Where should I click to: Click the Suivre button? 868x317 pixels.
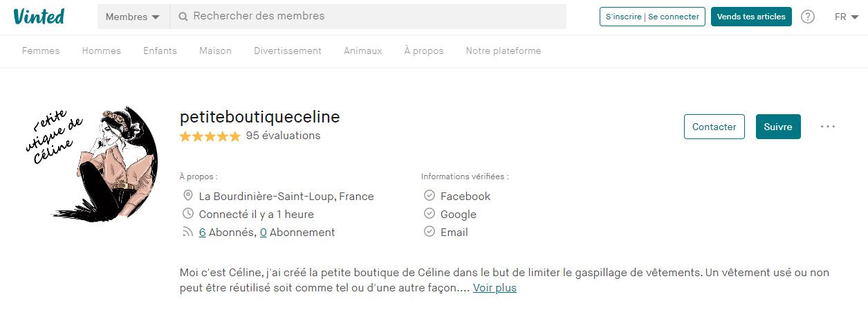[778, 127]
